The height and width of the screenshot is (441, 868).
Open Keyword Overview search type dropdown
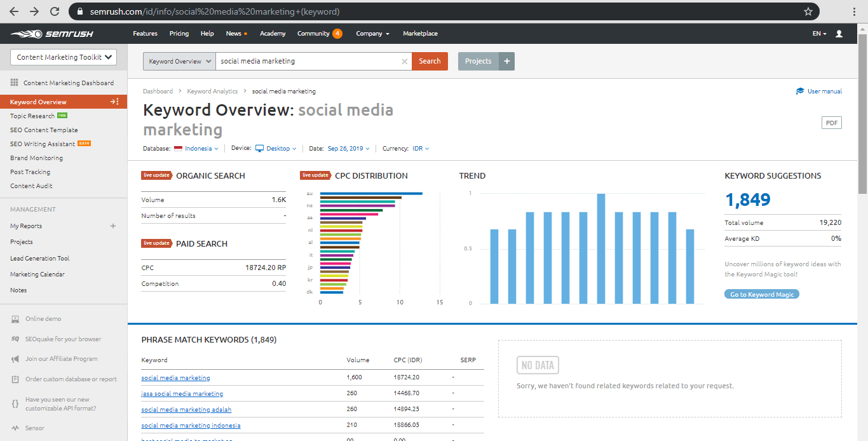click(179, 62)
